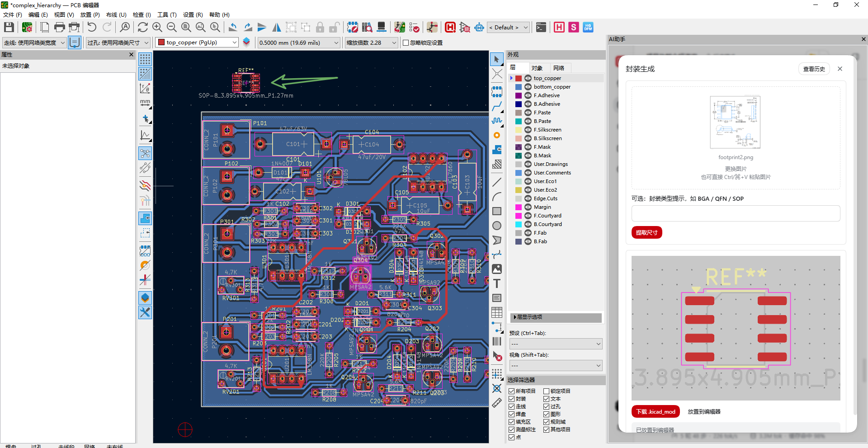This screenshot has height=448, width=868.
Task: Select the Route tracks tool
Action: [x=497, y=106]
